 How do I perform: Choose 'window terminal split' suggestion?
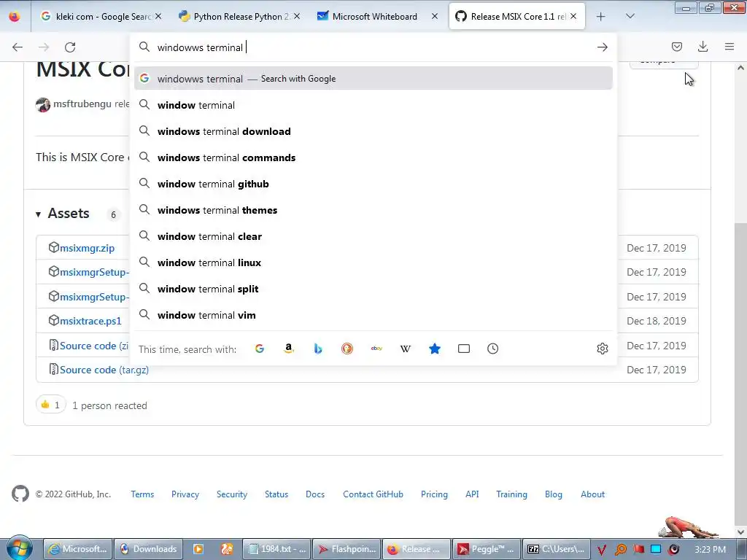coord(373,289)
